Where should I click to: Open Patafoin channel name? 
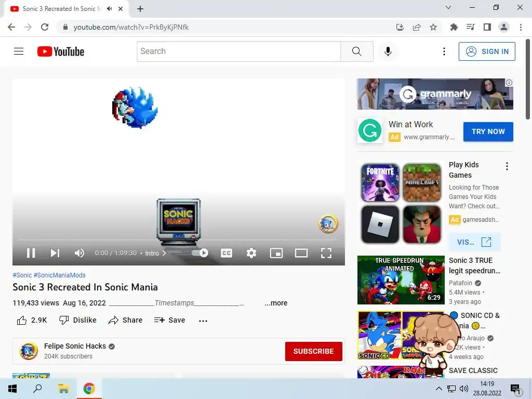coord(460,283)
